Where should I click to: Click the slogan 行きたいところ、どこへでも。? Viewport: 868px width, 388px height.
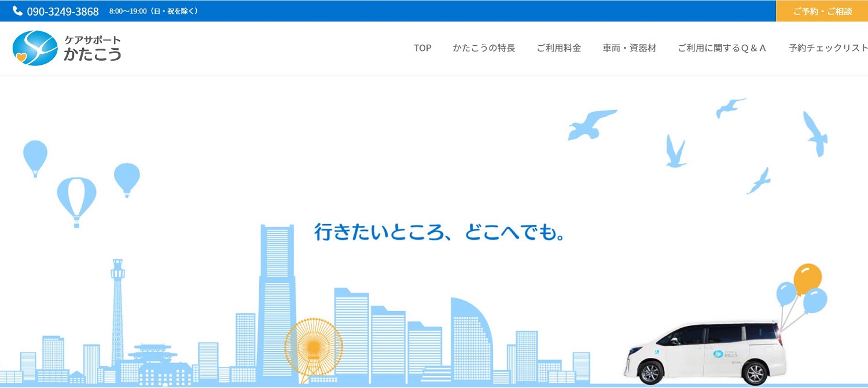pyautogui.click(x=439, y=232)
